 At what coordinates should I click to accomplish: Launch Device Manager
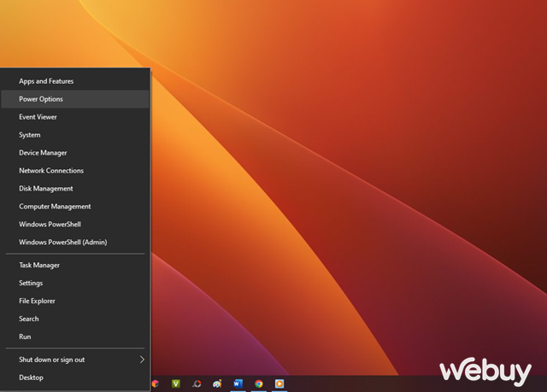point(75,153)
